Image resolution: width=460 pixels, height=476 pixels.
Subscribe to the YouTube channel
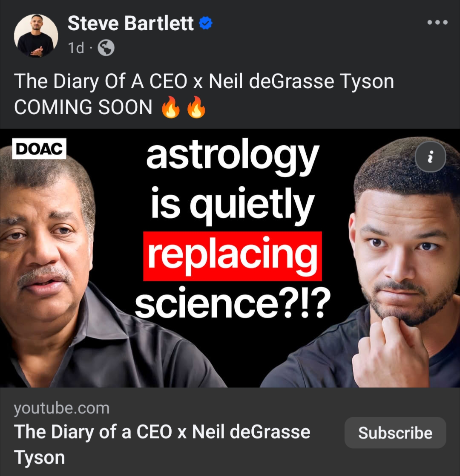click(x=395, y=433)
